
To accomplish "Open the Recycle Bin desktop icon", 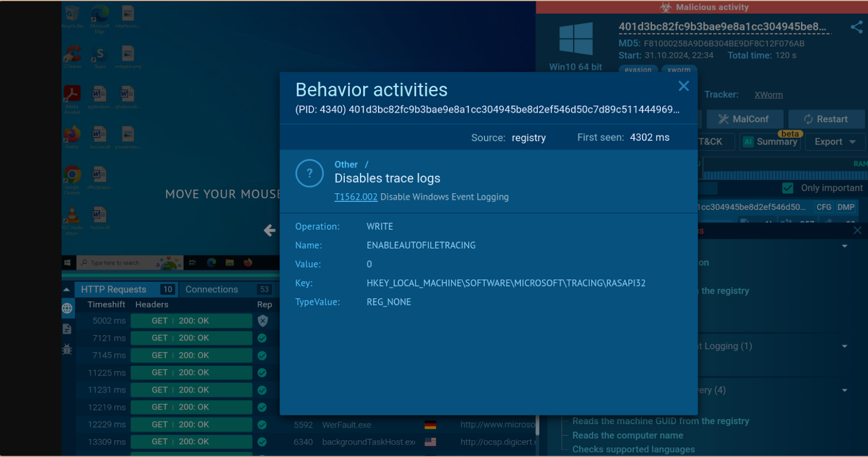I will (x=72, y=17).
